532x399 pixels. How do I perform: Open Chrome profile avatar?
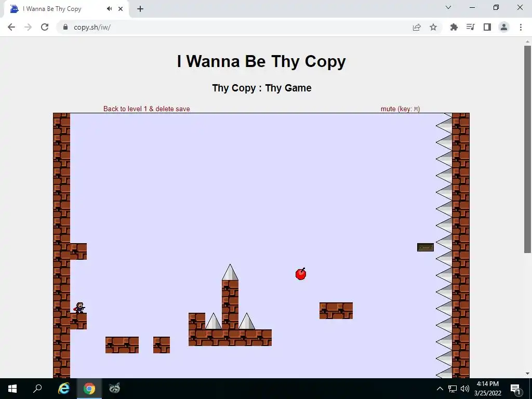504,27
